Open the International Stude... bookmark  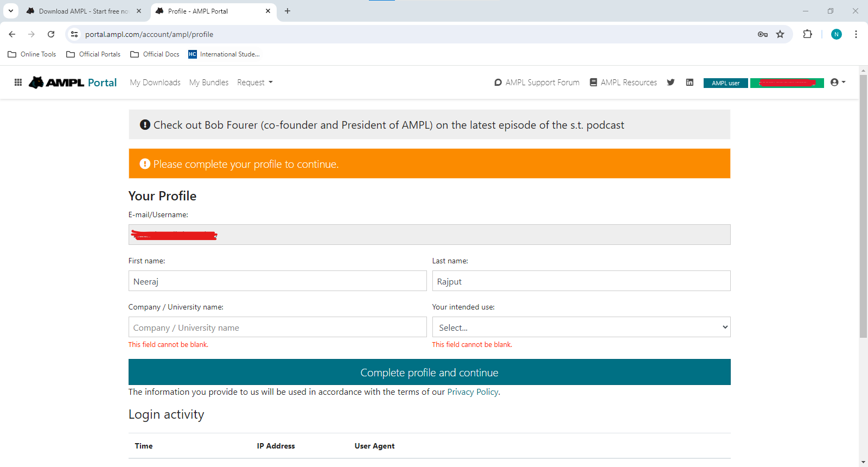(x=224, y=54)
